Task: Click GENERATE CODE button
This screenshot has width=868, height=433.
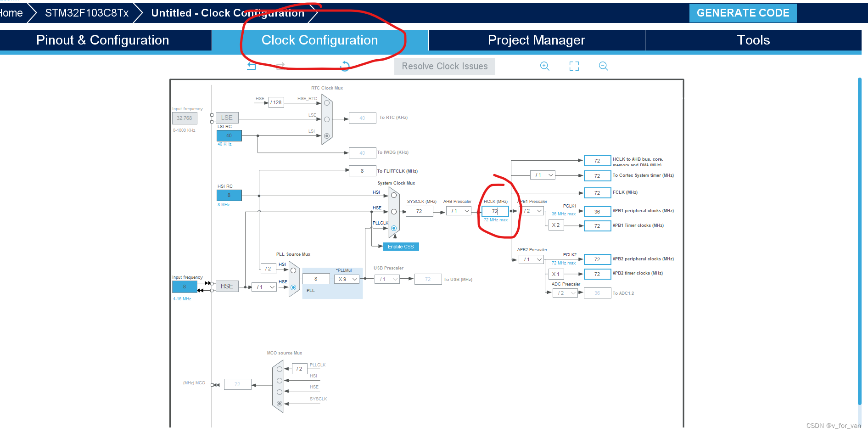Action: pyautogui.click(x=743, y=13)
